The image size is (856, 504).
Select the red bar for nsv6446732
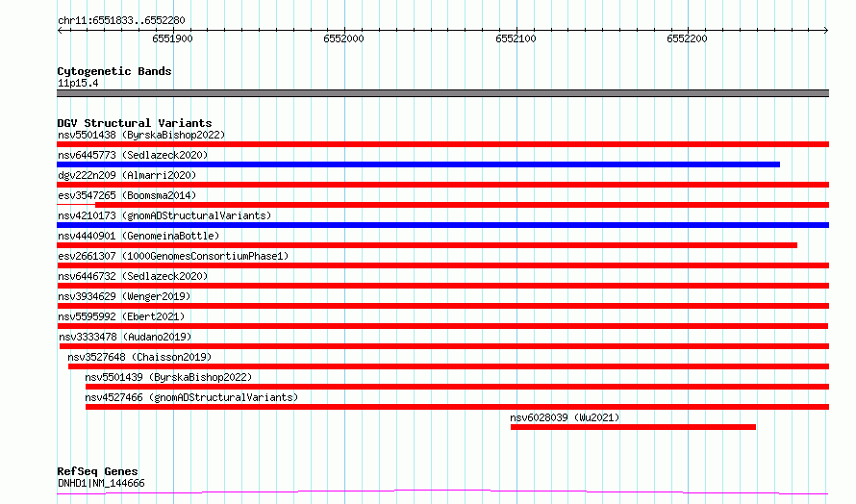click(x=442, y=286)
